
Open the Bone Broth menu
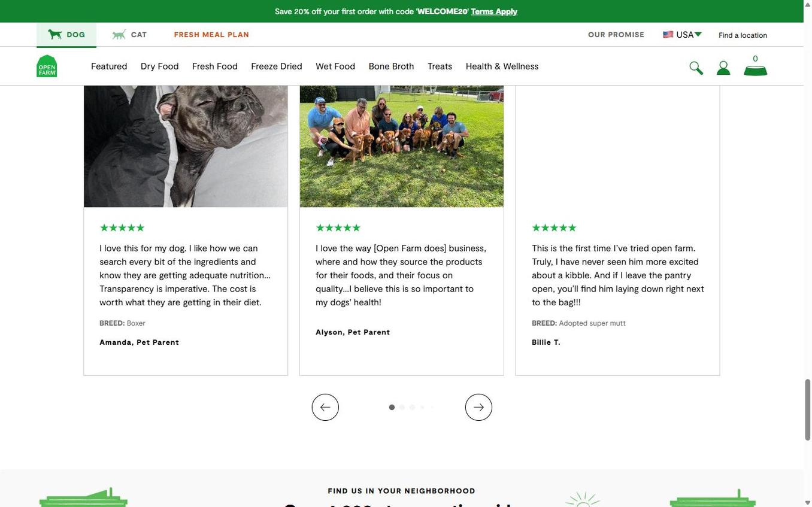point(391,66)
